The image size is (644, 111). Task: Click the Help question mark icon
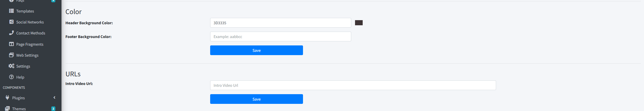[x=11, y=77]
